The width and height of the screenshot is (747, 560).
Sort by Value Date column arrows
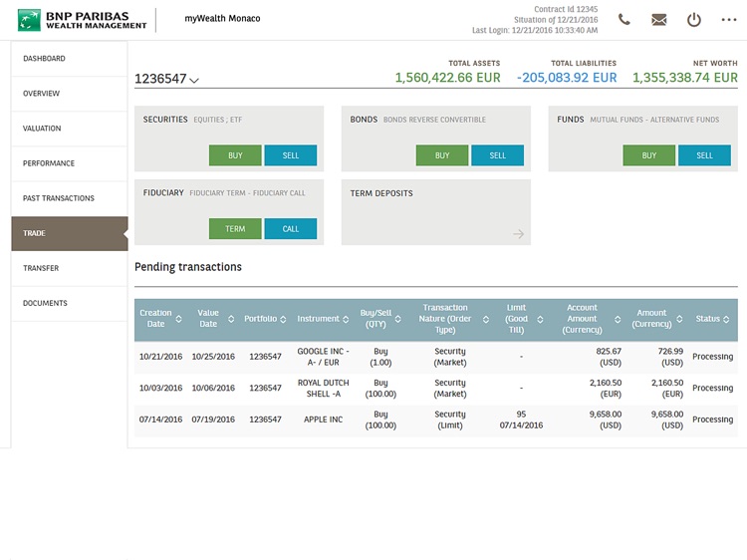click(231, 319)
